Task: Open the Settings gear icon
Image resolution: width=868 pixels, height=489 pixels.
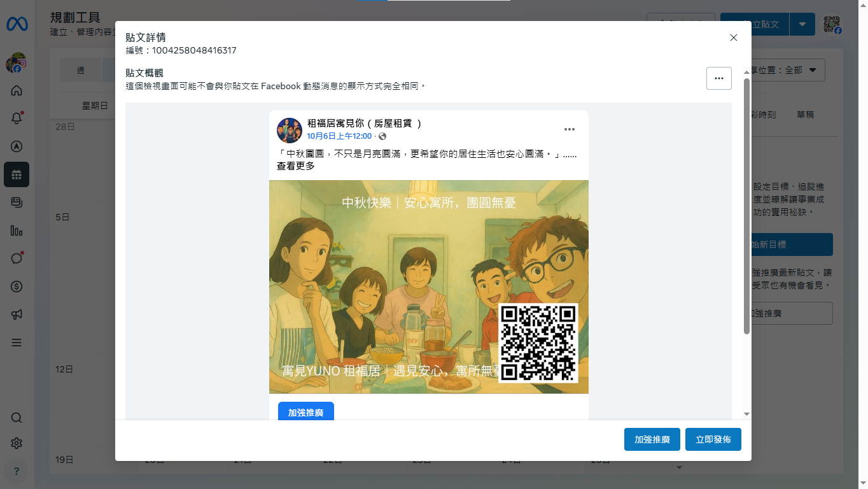Action: coord(17,443)
